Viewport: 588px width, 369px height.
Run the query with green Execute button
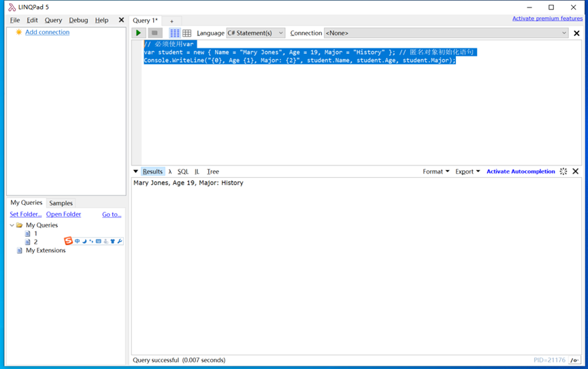[138, 33]
